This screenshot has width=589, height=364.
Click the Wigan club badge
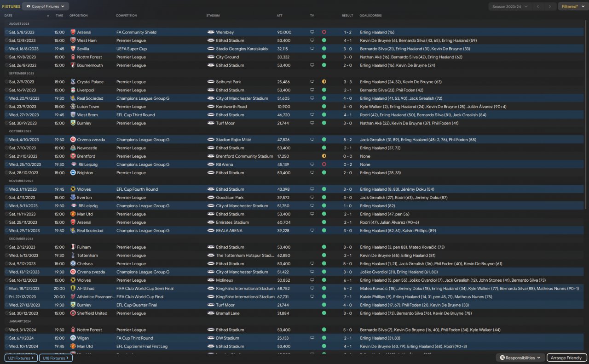[x=73, y=338]
